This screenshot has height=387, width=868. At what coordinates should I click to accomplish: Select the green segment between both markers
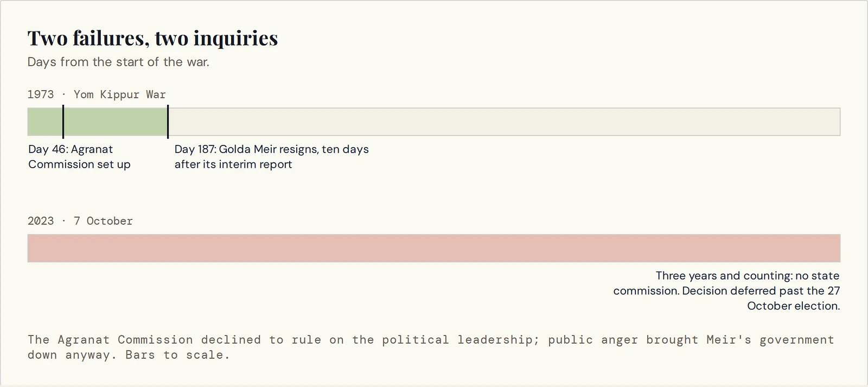(116, 122)
